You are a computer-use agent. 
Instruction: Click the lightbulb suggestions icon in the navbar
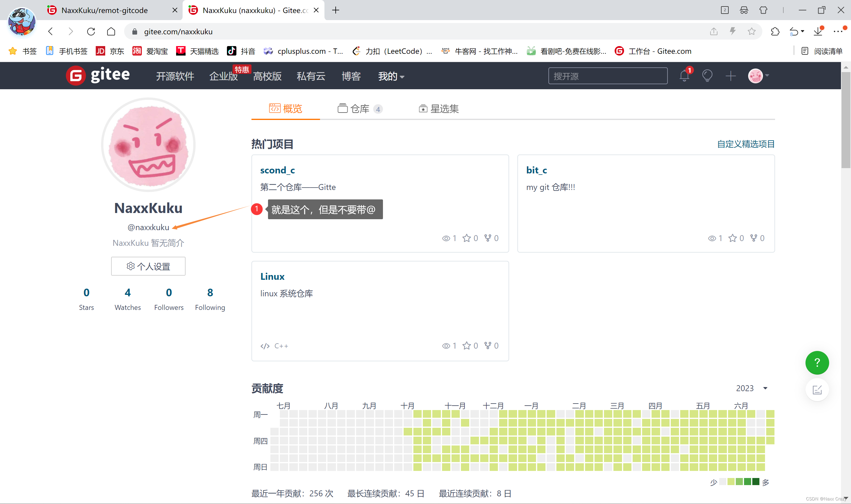[707, 75]
